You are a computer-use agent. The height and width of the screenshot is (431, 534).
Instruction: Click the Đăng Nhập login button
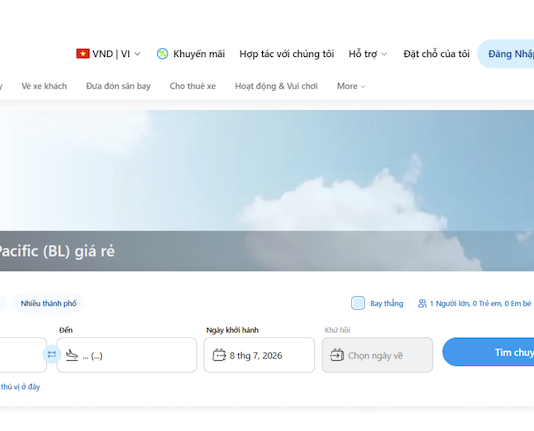507,54
